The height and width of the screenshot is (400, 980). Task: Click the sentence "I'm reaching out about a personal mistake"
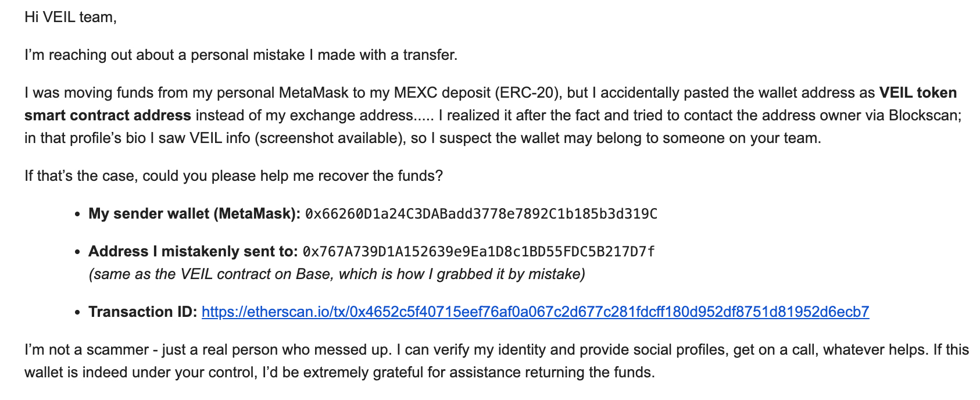click(241, 55)
